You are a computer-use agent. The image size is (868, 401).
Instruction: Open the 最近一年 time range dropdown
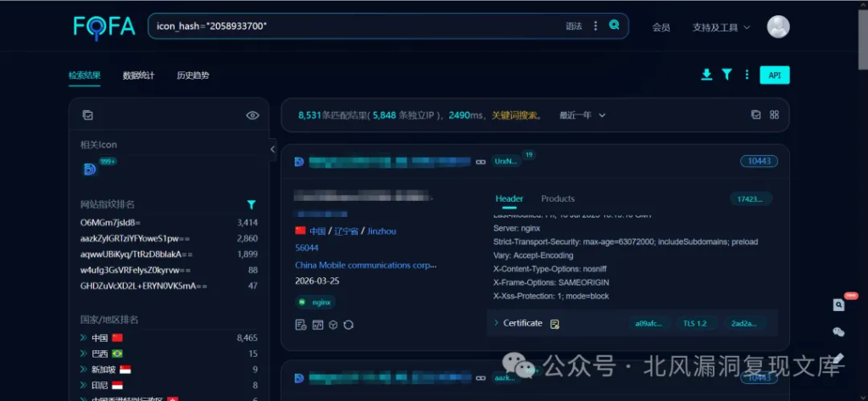coord(582,115)
